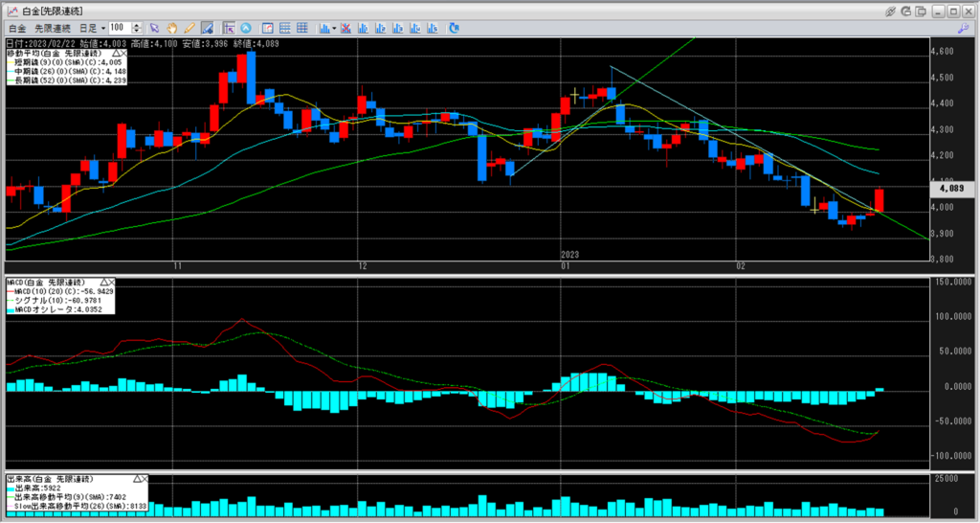Increase the bar count using the spinner

coord(137,25)
